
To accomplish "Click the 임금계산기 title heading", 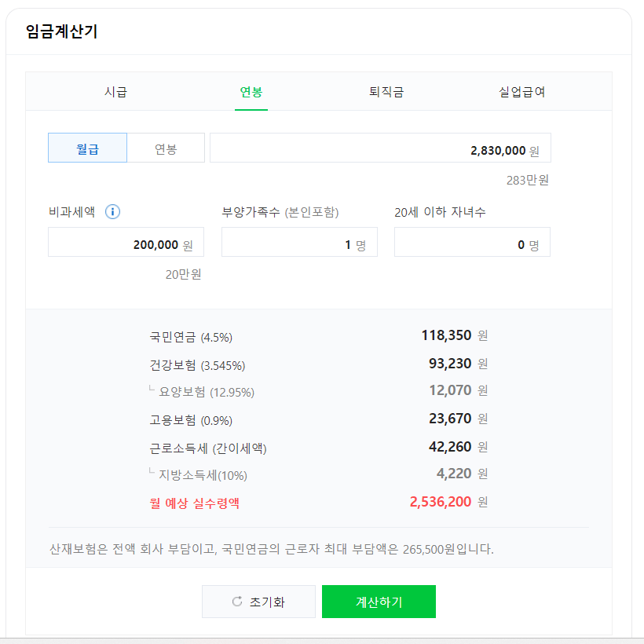I will pyautogui.click(x=61, y=31).
